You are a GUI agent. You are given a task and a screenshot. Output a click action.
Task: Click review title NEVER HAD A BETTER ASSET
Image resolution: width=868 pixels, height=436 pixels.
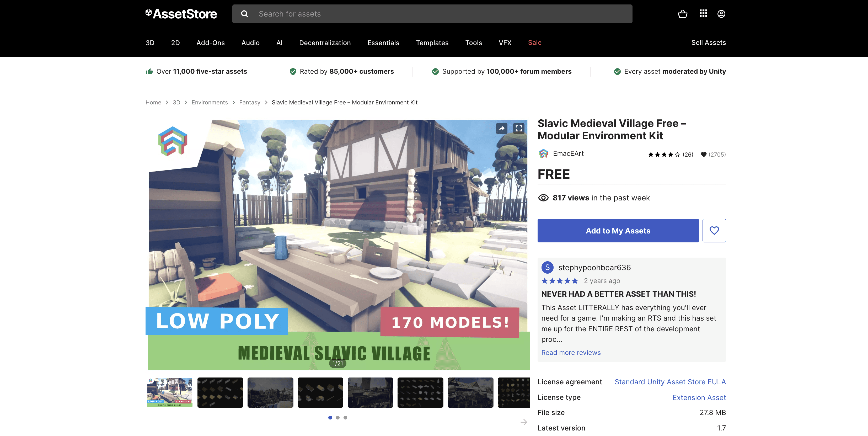pyautogui.click(x=618, y=294)
